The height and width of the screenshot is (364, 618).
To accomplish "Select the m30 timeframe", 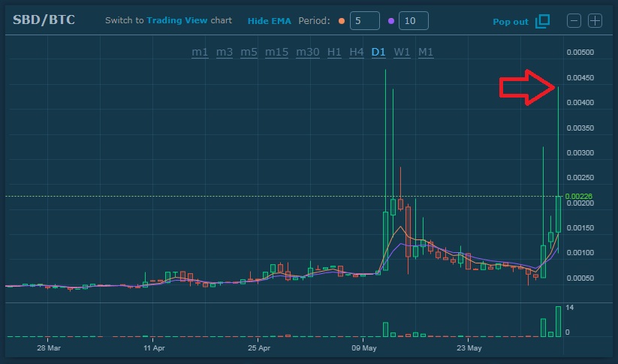I will coord(307,52).
